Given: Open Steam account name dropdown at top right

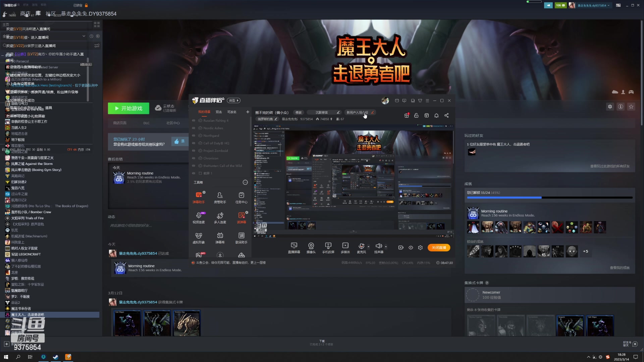Looking at the screenshot, I should [593, 5].
